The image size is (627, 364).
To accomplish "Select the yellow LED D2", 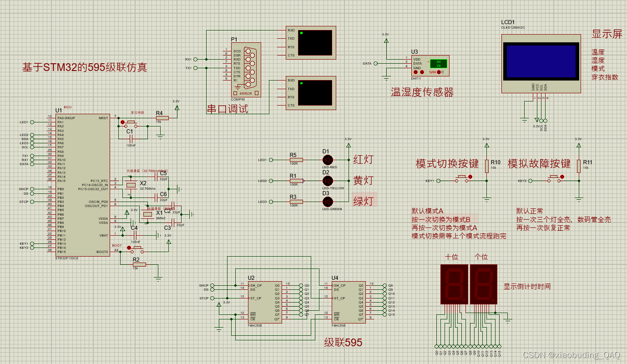I will pyautogui.click(x=328, y=181).
